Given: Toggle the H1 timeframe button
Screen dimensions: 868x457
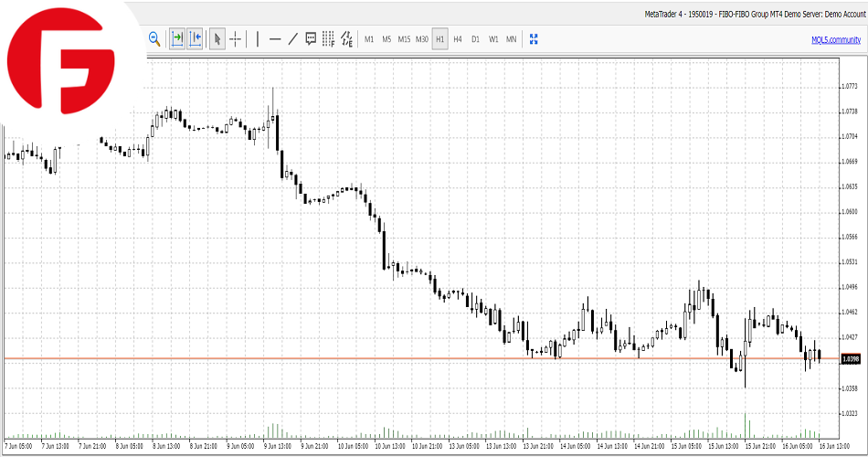Looking at the screenshot, I should [x=439, y=39].
